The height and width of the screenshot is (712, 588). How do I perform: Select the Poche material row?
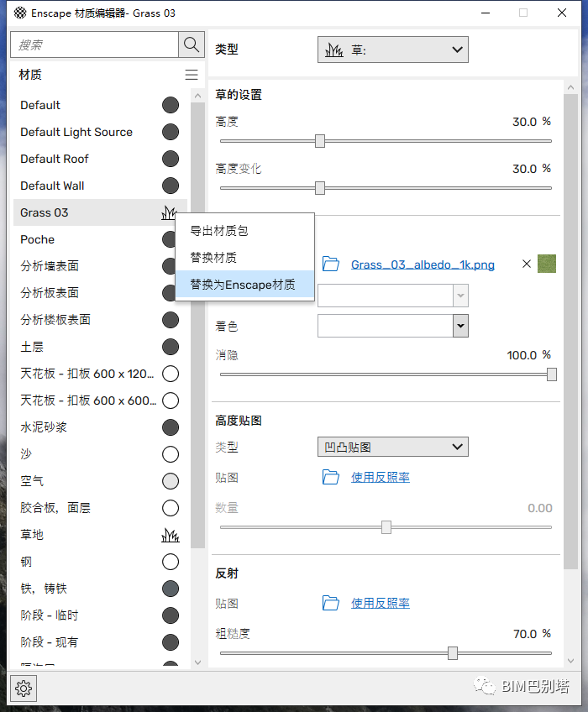tap(95, 239)
